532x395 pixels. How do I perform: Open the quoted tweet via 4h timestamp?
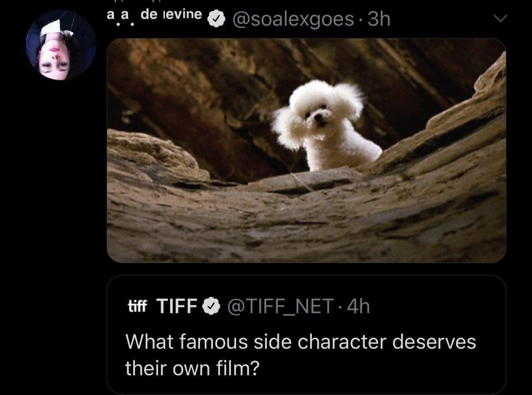(x=358, y=306)
